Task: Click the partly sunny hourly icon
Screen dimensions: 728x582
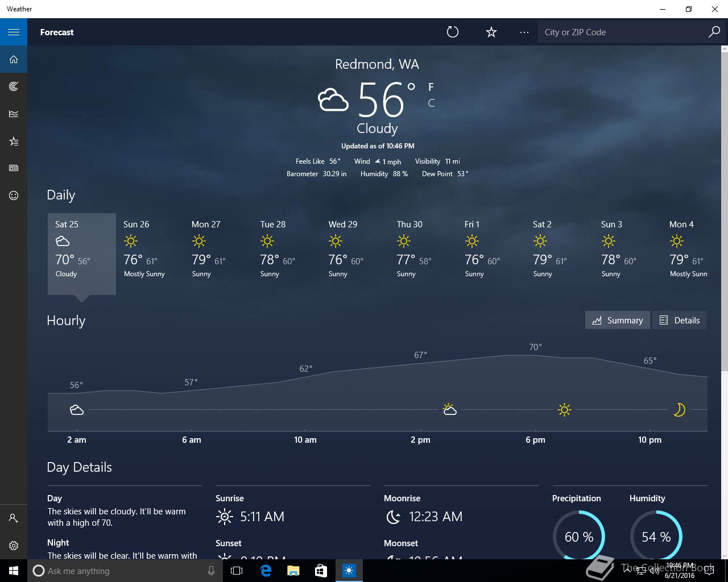Action: 449,409
